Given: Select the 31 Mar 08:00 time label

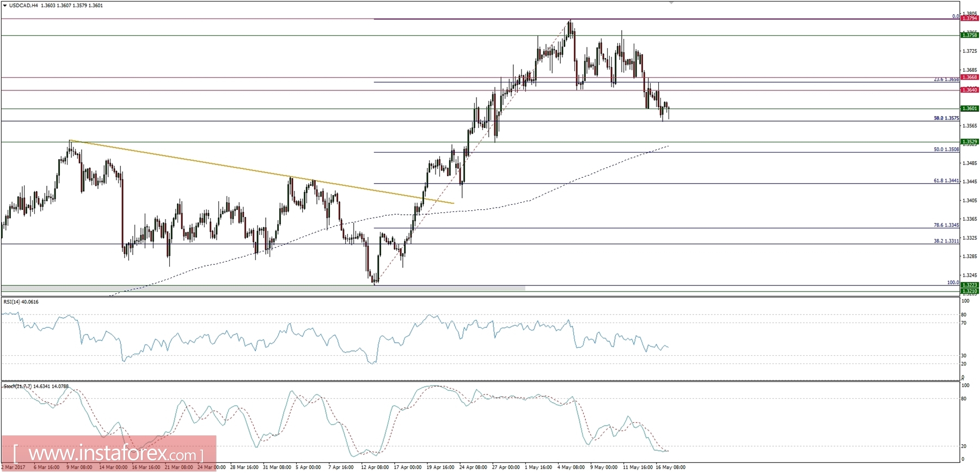Looking at the screenshot, I should tap(277, 468).
